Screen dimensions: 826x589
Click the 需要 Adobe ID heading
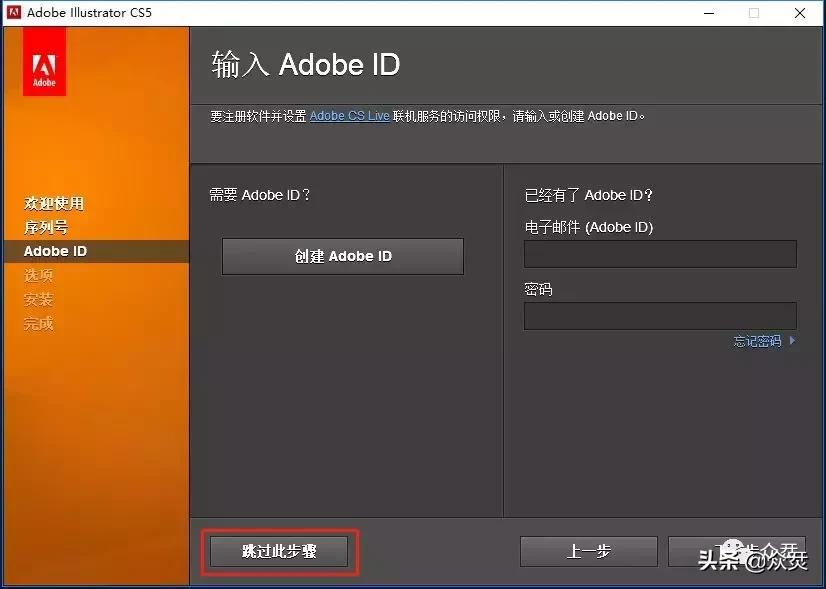(x=260, y=195)
